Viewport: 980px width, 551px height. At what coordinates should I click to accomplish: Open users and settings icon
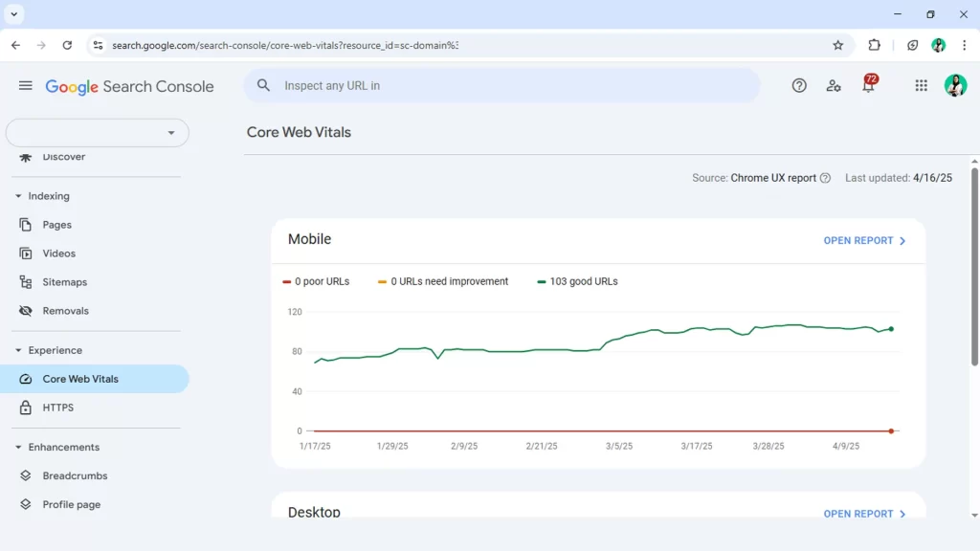[834, 85]
